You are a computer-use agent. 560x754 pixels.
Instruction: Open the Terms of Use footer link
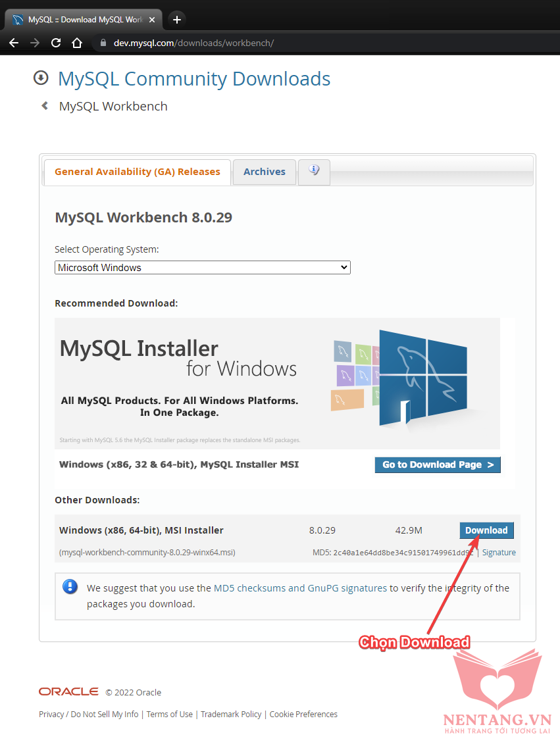[170, 714]
